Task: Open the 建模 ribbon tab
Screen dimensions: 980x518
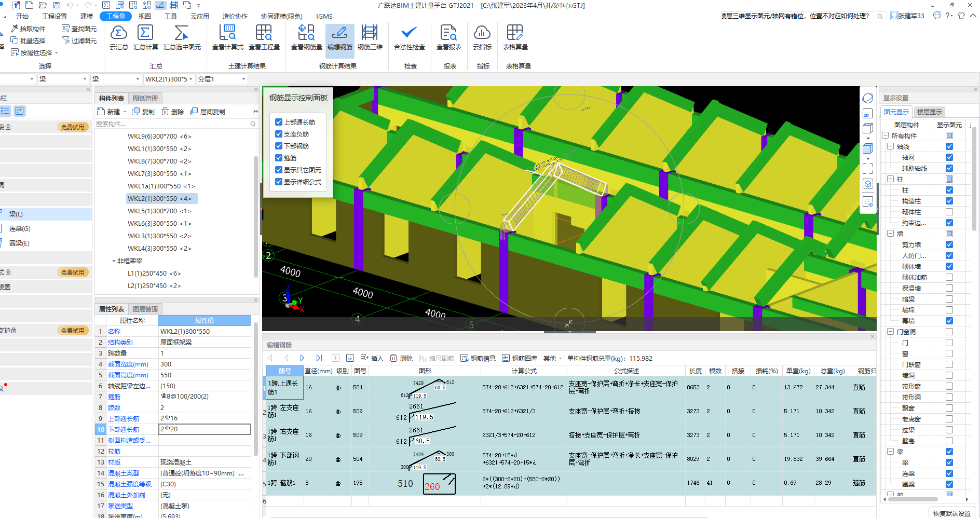Action: (x=87, y=17)
